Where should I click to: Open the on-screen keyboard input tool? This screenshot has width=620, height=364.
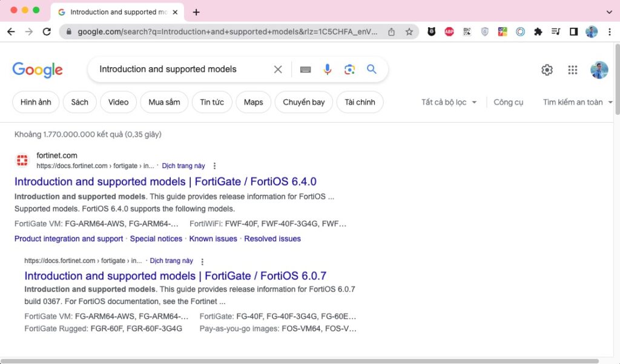[305, 70]
